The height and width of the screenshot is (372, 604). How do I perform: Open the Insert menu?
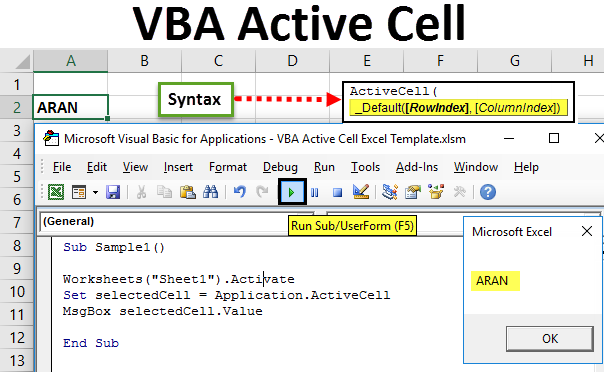tap(178, 167)
